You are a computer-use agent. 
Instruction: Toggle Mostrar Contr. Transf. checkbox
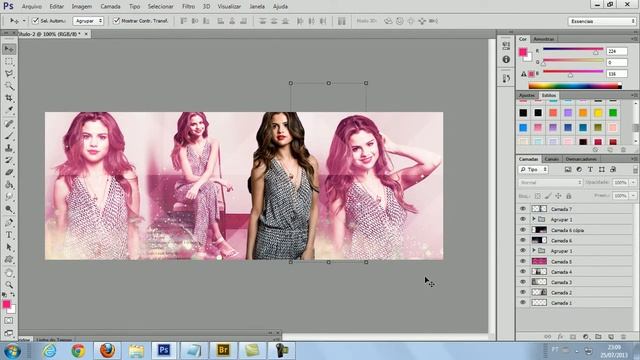[x=116, y=20]
